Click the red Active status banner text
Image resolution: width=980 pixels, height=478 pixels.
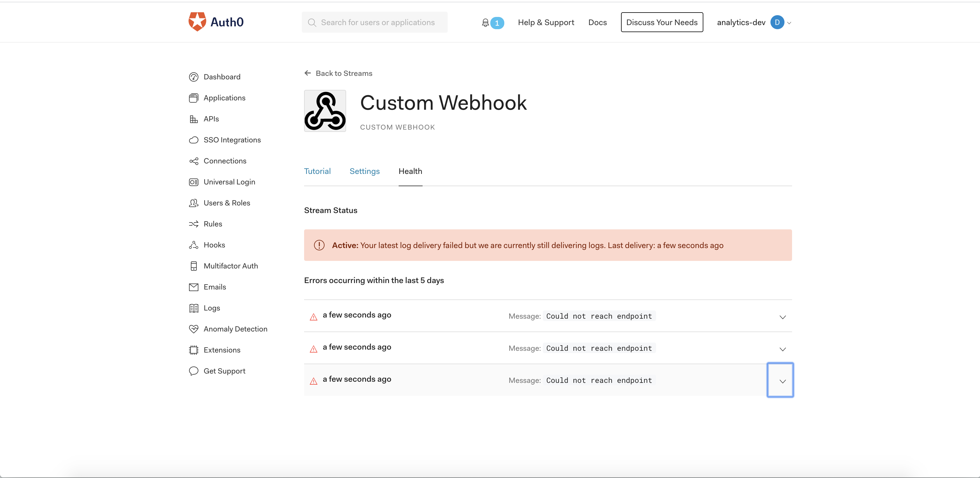tap(527, 246)
